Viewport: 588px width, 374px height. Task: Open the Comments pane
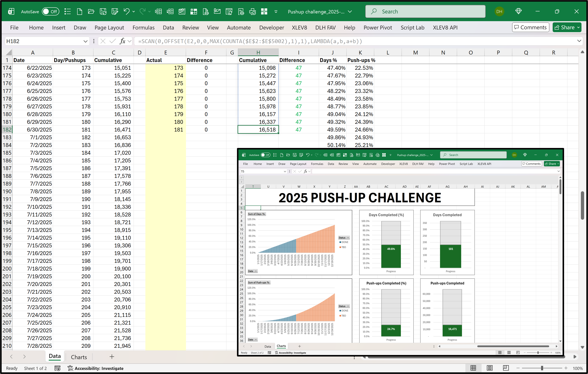click(x=530, y=27)
